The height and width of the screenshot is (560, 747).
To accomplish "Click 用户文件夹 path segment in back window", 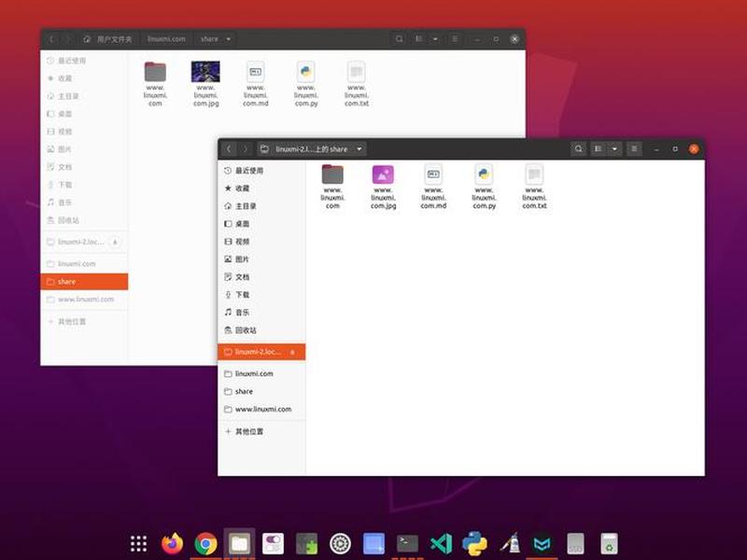I will [107, 39].
